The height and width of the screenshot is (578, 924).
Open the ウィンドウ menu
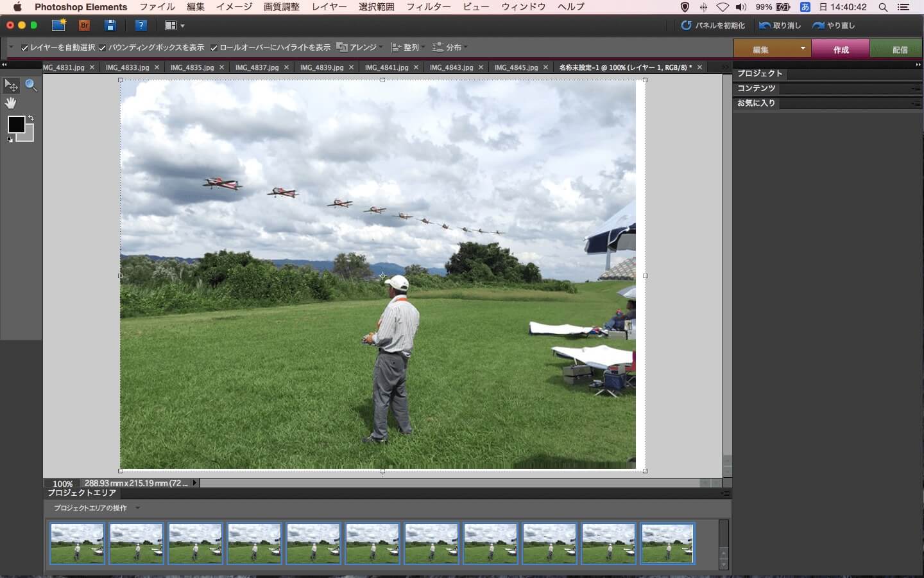click(524, 7)
